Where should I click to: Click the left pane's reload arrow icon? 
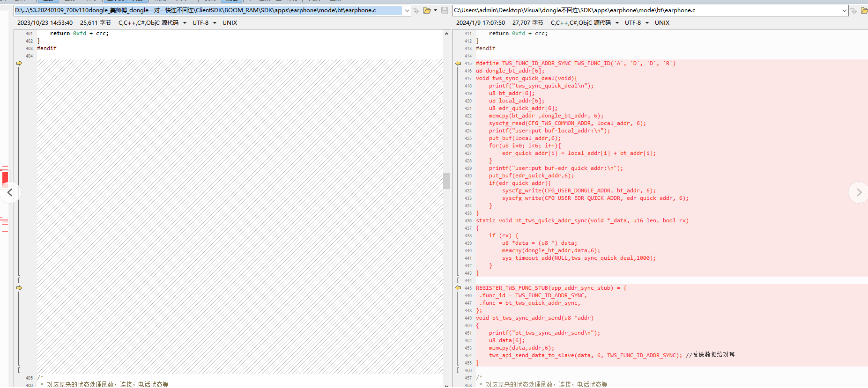click(x=416, y=10)
